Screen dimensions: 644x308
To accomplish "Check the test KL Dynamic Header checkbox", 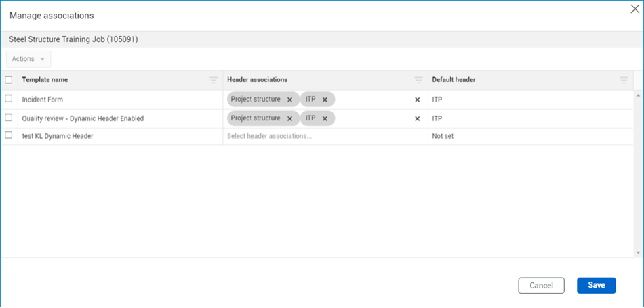I will 9,135.
